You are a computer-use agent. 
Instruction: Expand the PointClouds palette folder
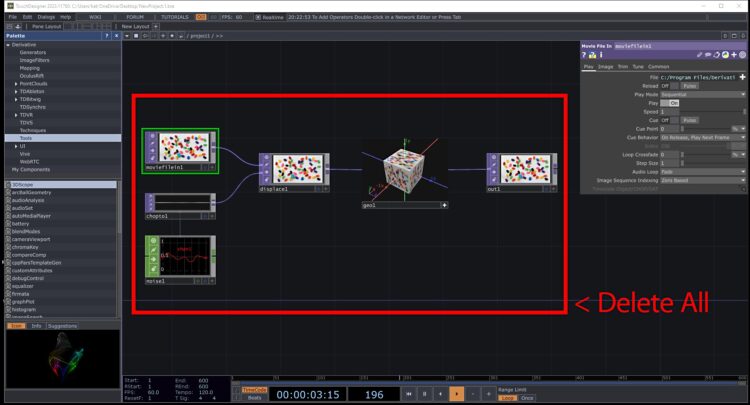click(16, 84)
